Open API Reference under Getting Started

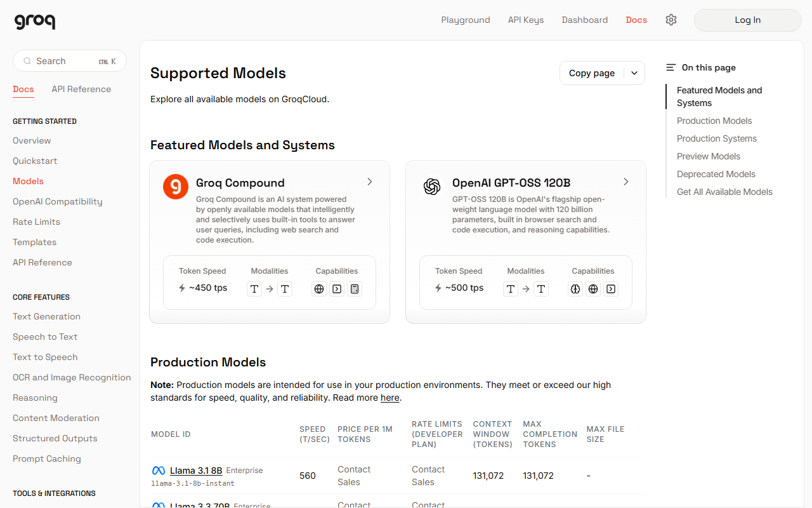pyautogui.click(x=43, y=262)
